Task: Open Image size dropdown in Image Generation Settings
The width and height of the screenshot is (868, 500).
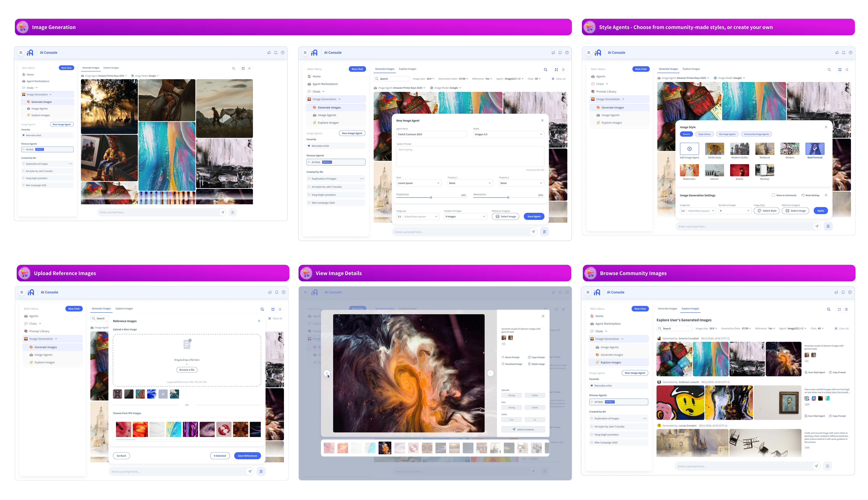Action: pos(698,211)
